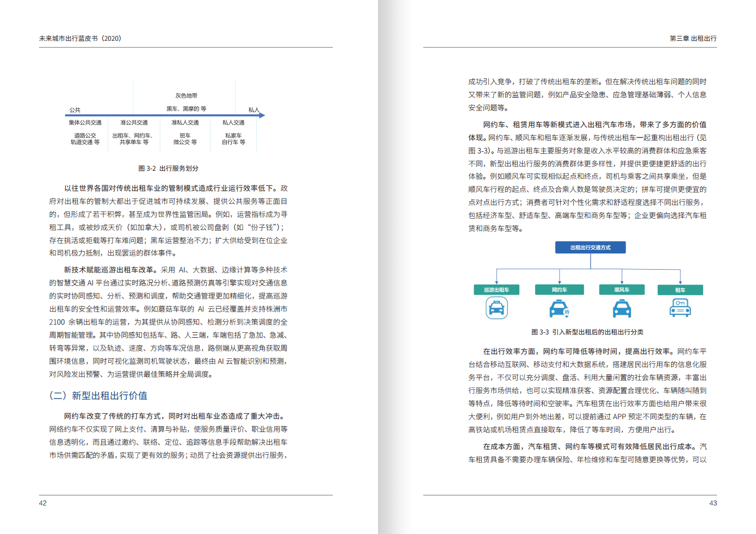Select the 网约车 label box
Screen dimensions: 756x534
pos(560,290)
